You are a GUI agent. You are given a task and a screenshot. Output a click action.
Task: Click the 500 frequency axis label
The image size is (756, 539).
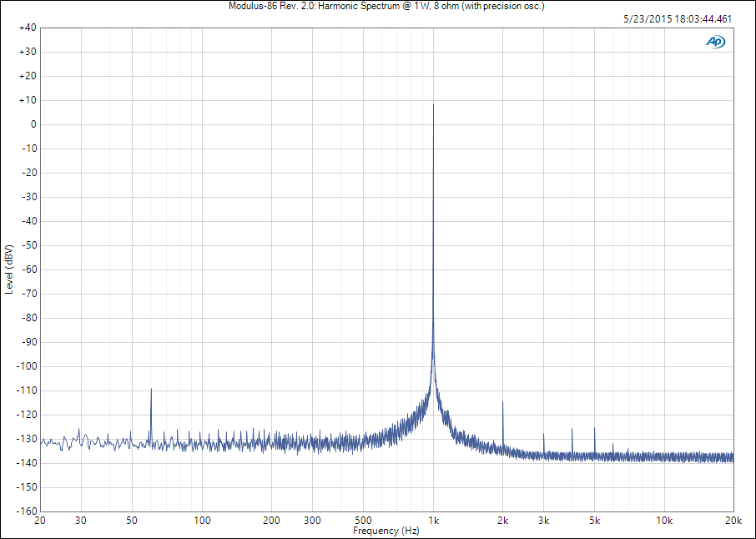[x=363, y=521]
